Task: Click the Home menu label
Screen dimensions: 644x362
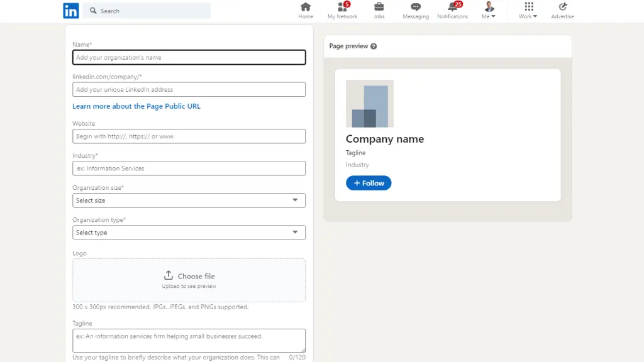Action: click(306, 16)
